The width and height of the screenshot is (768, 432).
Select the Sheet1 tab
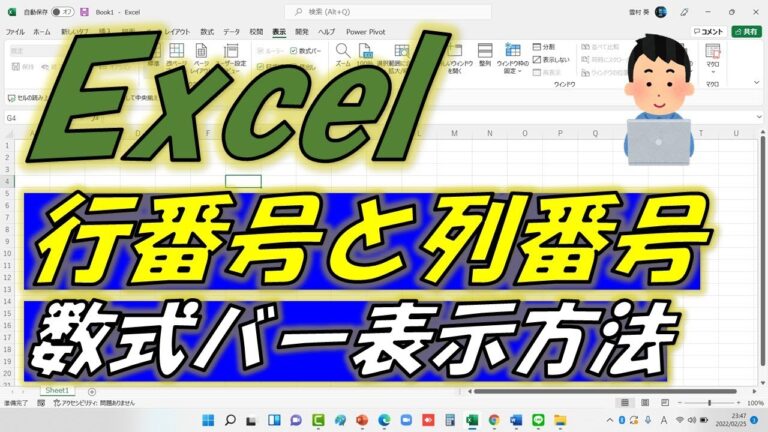click(x=57, y=391)
